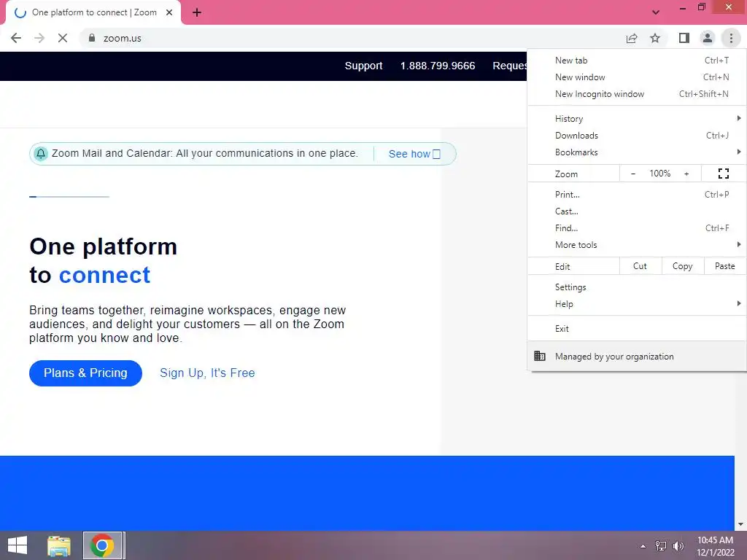Open File Explorer from taskbar
This screenshot has width=747, height=560.
tap(59, 545)
